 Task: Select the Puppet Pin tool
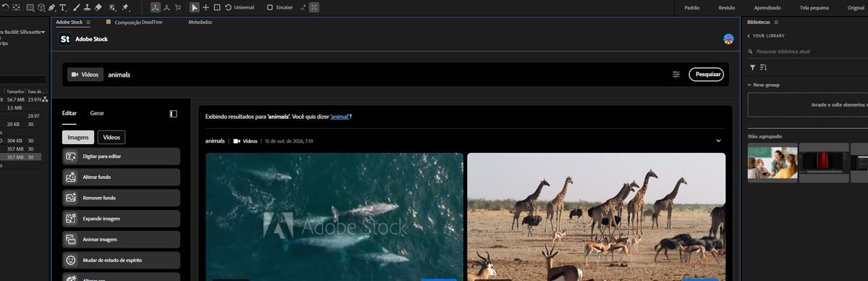125,8
